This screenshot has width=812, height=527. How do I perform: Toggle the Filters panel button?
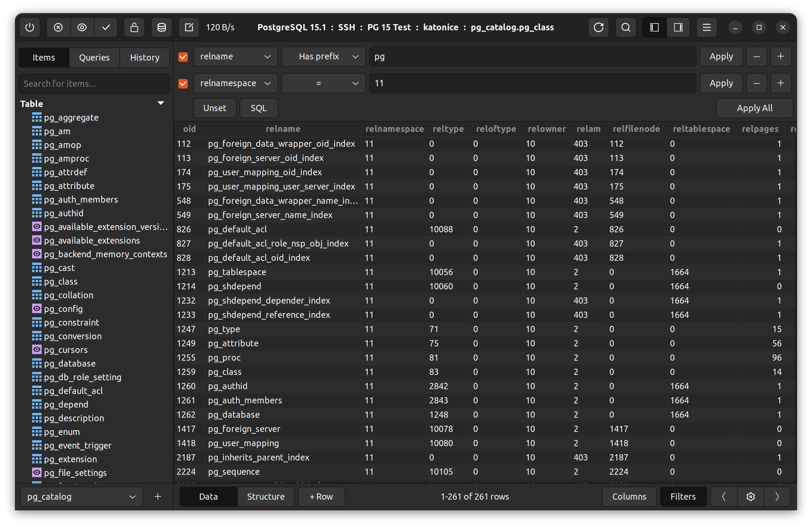click(683, 497)
